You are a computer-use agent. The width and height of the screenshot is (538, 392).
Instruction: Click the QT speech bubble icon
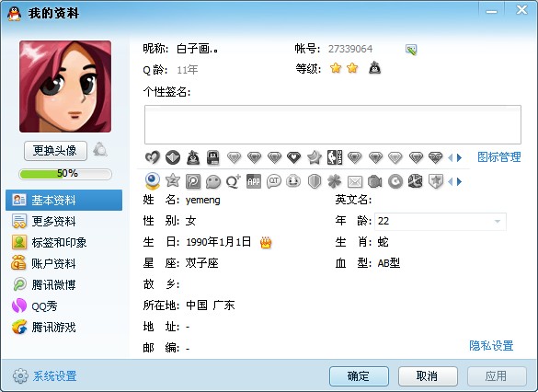point(274,181)
